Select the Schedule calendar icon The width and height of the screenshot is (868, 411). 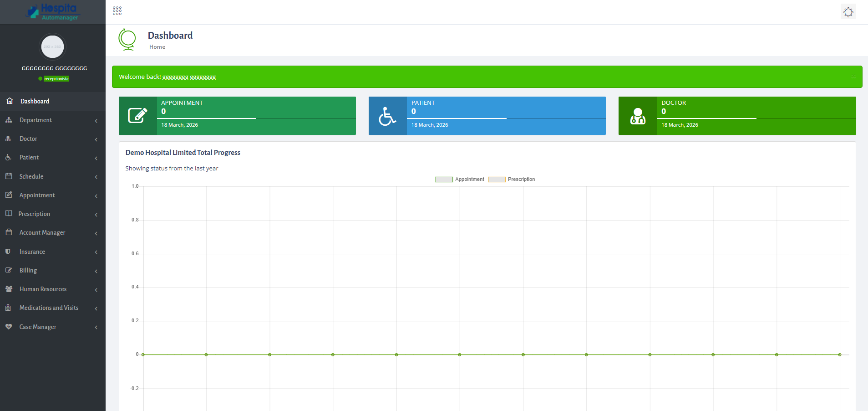(x=9, y=176)
